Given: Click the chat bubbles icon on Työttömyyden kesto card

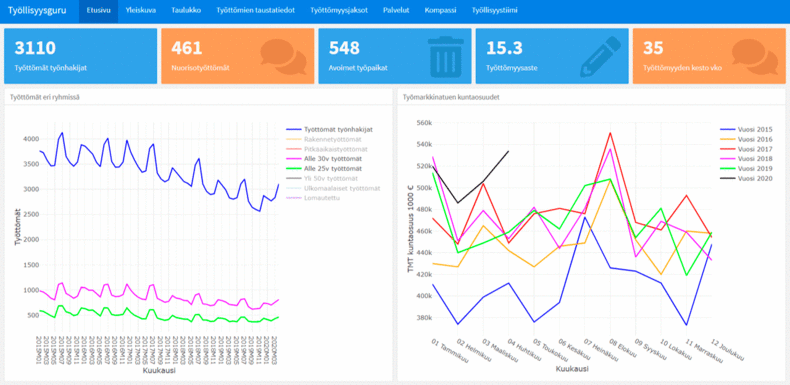Looking at the screenshot, I should click(754, 55).
